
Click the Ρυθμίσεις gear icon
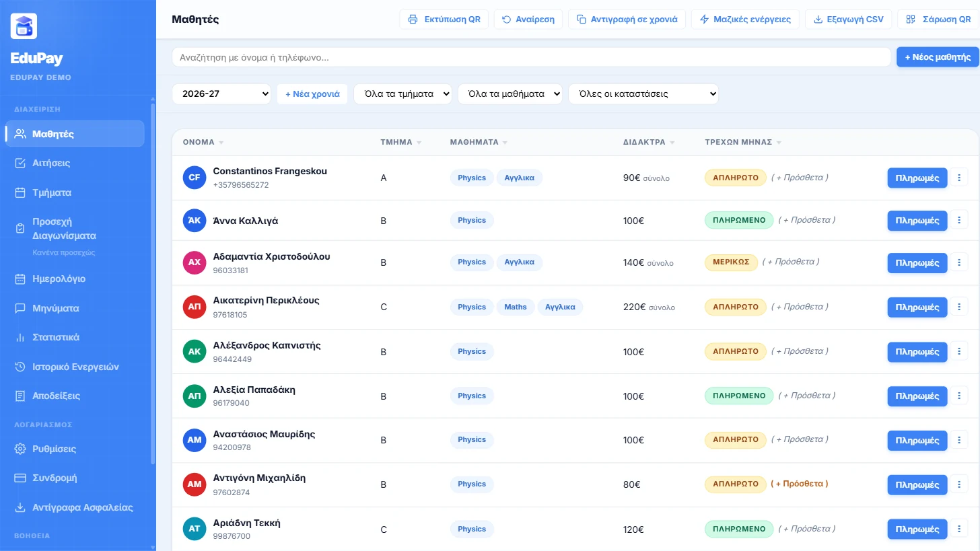[x=20, y=449]
